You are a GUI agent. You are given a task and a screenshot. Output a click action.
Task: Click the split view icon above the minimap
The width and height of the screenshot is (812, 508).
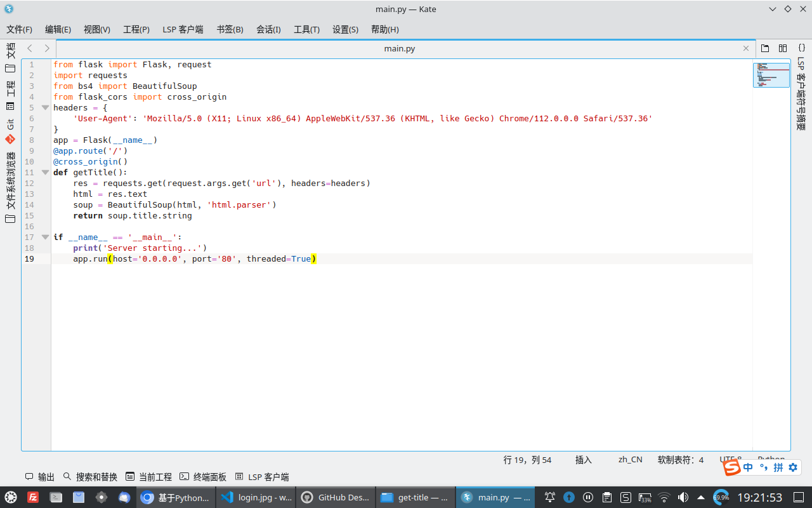pyautogui.click(x=782, y=48)
